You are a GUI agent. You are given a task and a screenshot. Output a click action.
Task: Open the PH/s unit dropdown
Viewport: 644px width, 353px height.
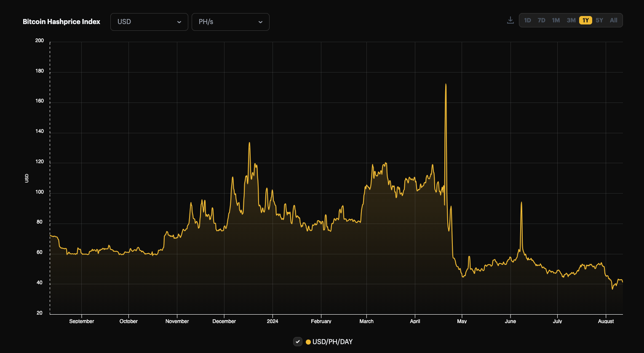230,22
